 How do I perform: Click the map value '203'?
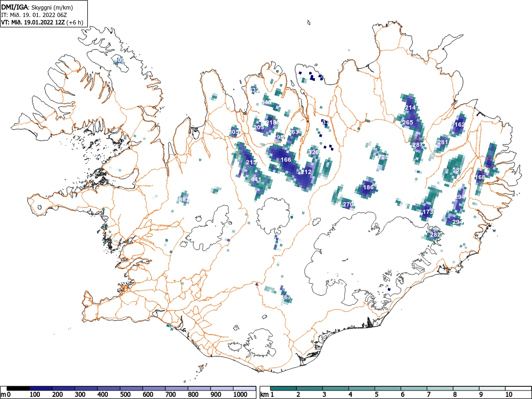[259, 127]
